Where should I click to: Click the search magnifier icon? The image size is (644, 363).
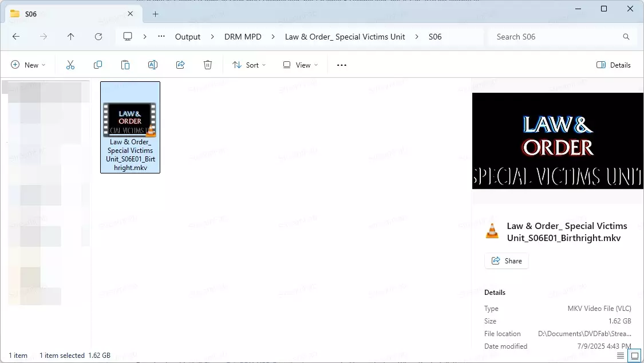[x=626, y=37]
